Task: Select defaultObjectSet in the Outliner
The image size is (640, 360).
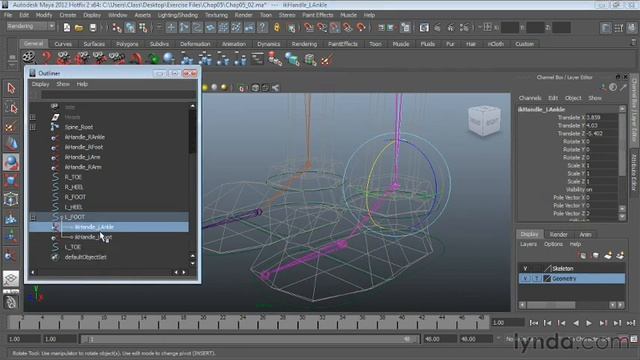Action: pos(86,257)
